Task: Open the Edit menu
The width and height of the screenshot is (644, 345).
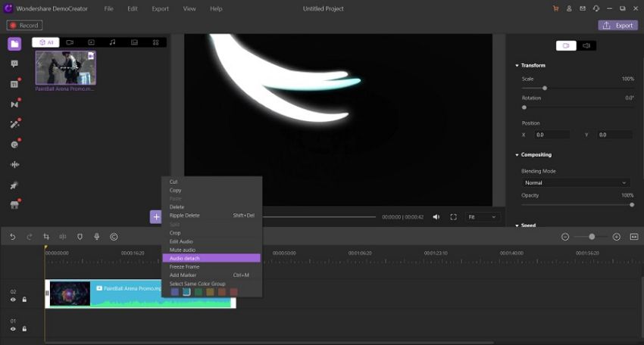Action: (133, 8)
